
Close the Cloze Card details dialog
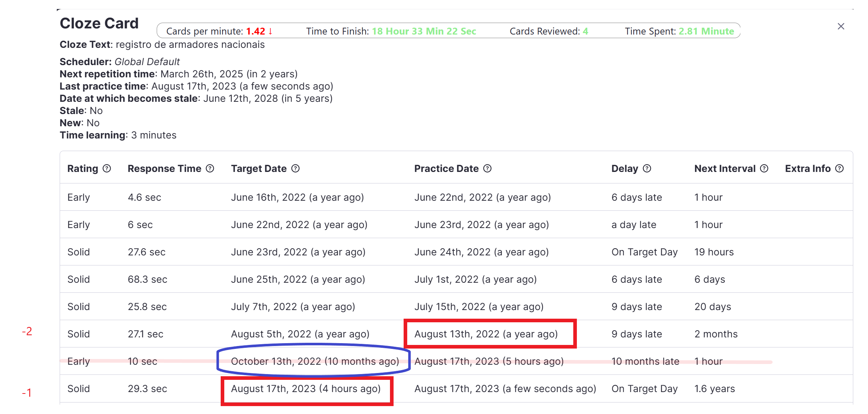(x=841, y=26)
